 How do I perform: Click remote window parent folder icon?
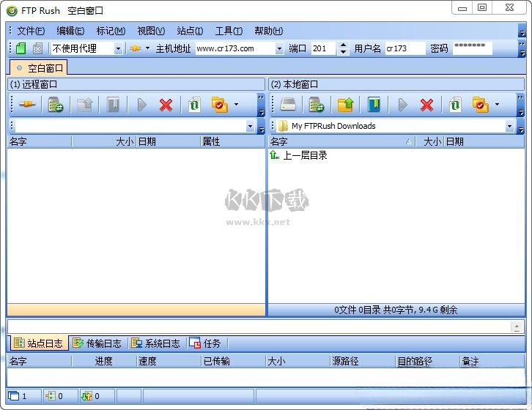click(85, 105)
